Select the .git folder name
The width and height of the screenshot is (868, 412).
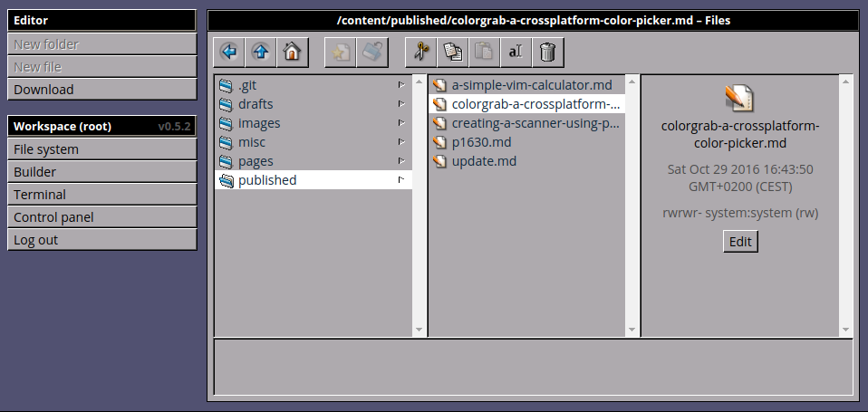(x=247, y=85)
